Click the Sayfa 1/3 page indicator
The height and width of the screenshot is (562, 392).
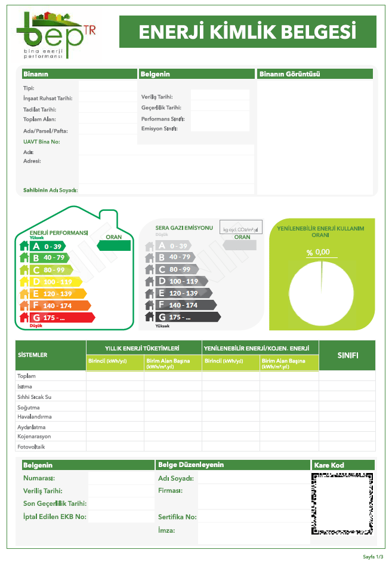tap(373, 557)
